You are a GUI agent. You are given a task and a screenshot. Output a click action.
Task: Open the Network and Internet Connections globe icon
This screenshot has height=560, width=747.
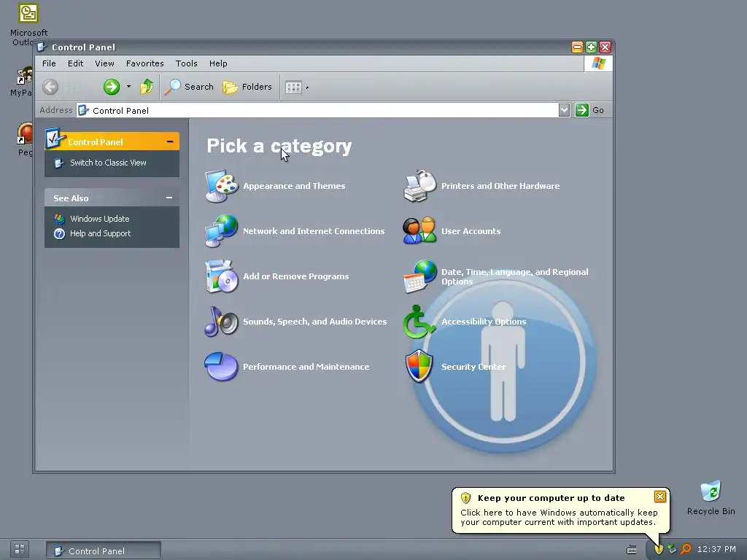[x=222, y=231]
